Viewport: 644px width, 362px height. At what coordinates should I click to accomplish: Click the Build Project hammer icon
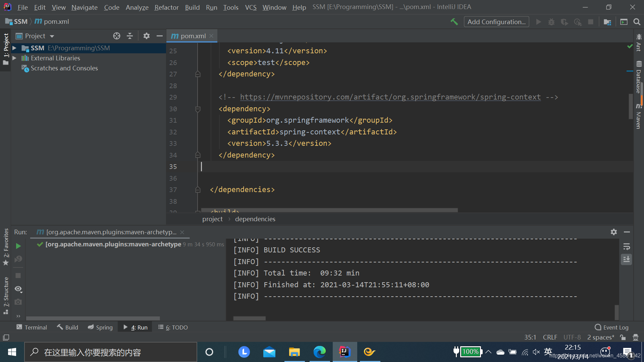[x=454, y=22]
